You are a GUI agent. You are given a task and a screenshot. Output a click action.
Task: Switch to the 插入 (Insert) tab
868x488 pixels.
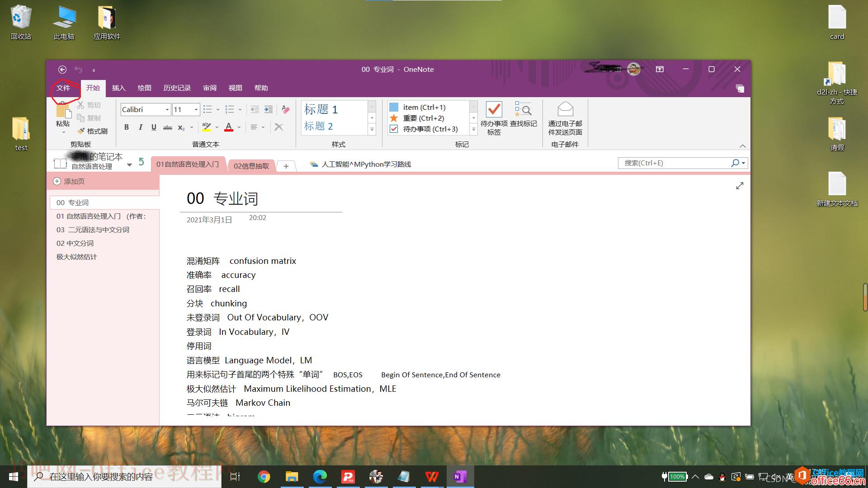[118, 88]
